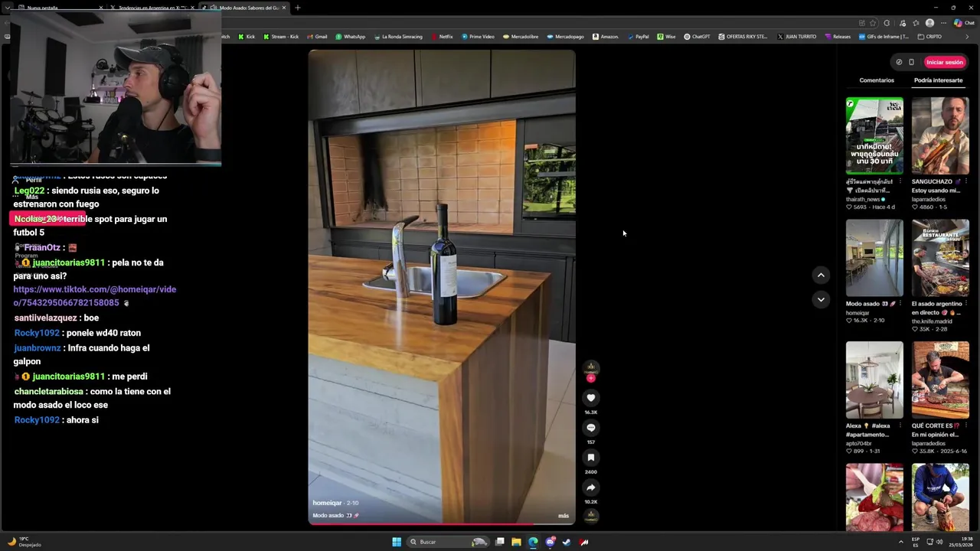Open more options for El asado argentino video
Viewport: 980px width, 551px height.
pyautogui.click(x=965, y=304)
